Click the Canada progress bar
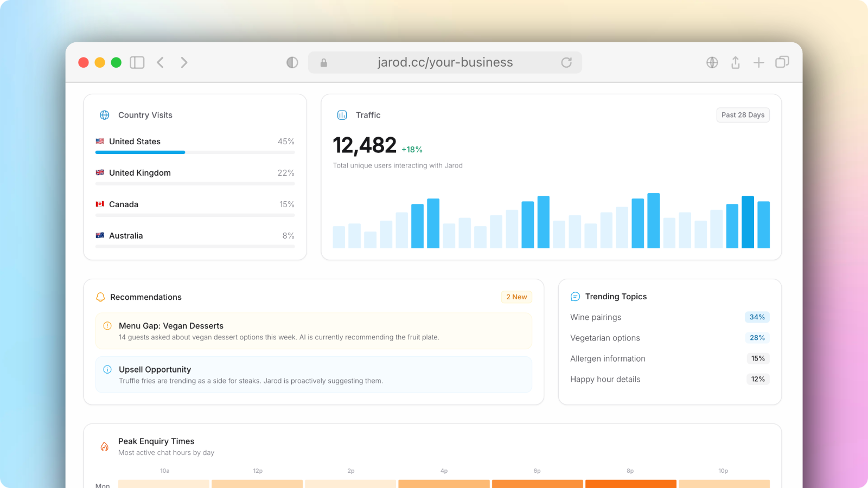This screenshot has width=868, height=488. point(195,215)
